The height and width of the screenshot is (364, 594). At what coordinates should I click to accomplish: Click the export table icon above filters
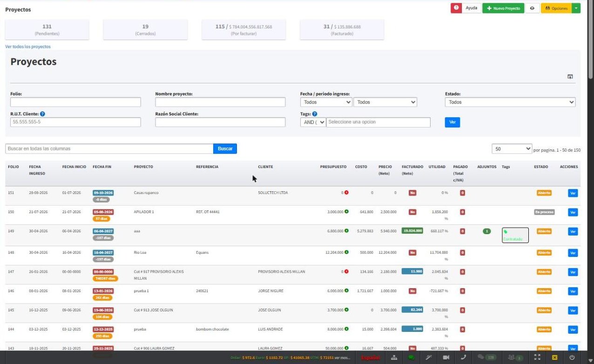(570, 77)
